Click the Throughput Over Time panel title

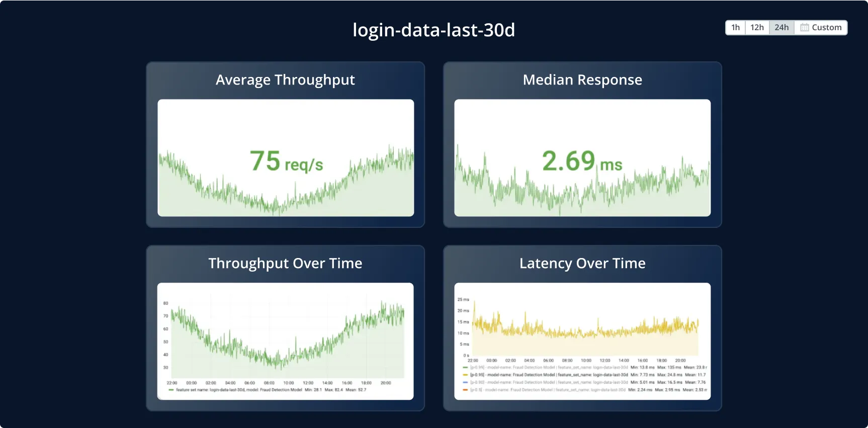[285, 264]
